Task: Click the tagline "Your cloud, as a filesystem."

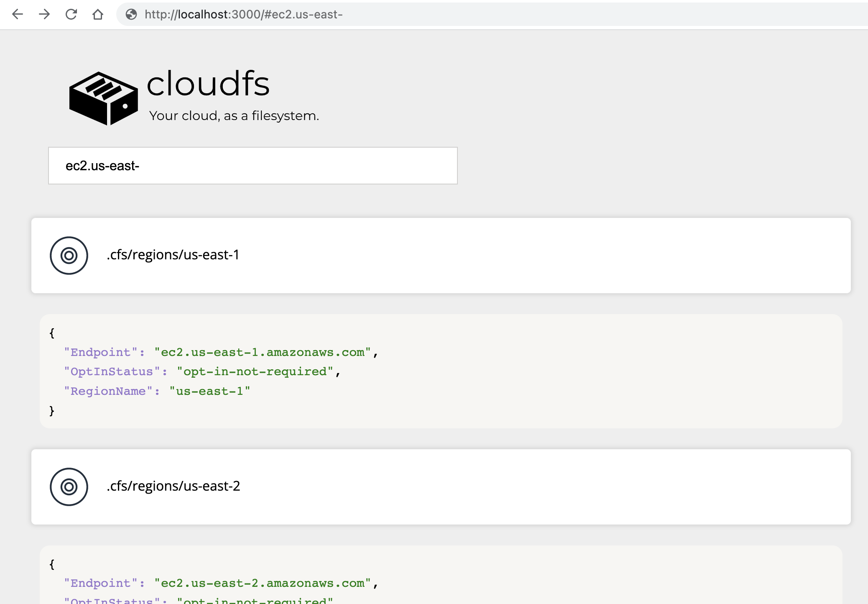Action: click(x=234, y=116)
